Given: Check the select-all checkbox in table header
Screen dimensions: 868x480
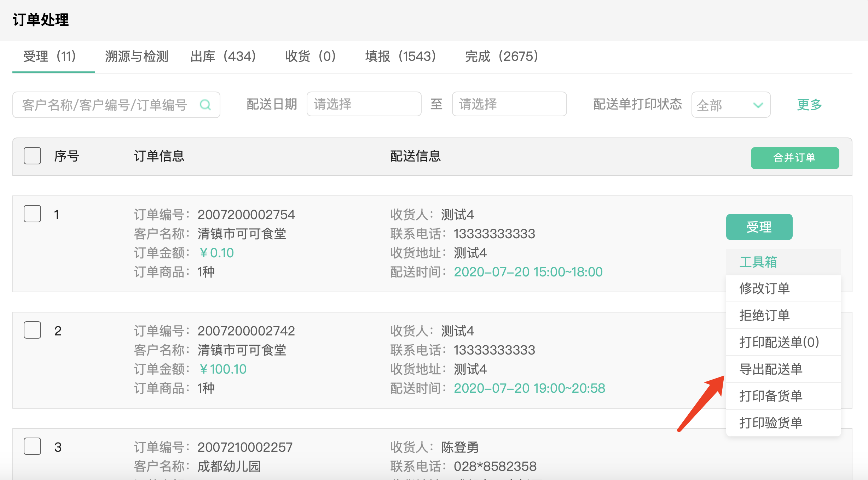Looking at the screenshot, I should pos(32,156).
